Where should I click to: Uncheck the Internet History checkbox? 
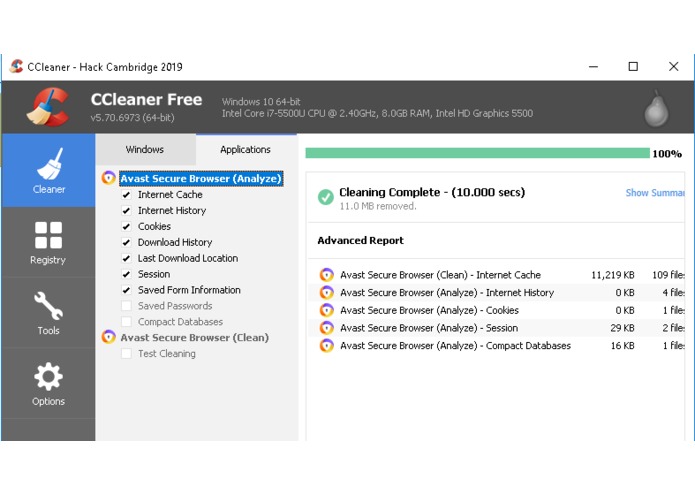126,210
